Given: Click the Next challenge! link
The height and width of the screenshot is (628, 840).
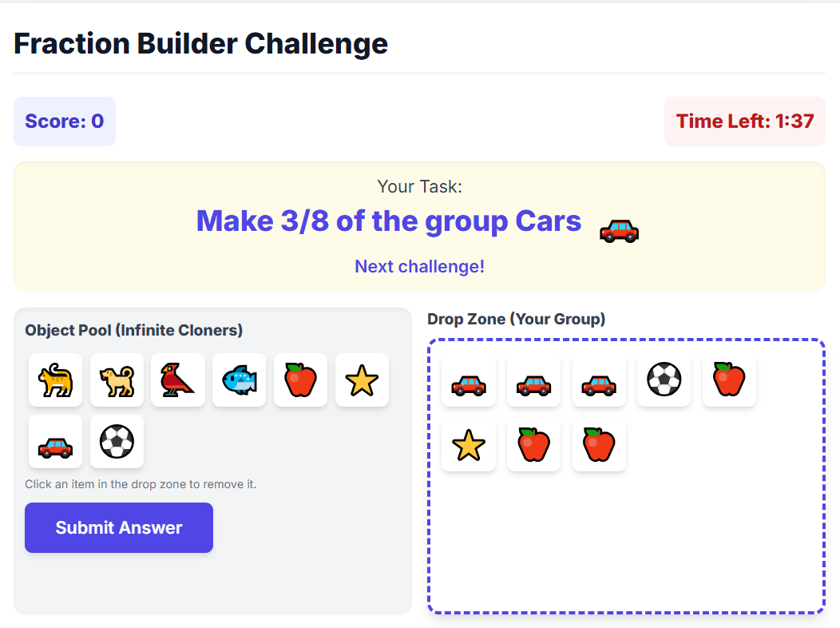Looking at the screenshot, I should pos(419,267).
